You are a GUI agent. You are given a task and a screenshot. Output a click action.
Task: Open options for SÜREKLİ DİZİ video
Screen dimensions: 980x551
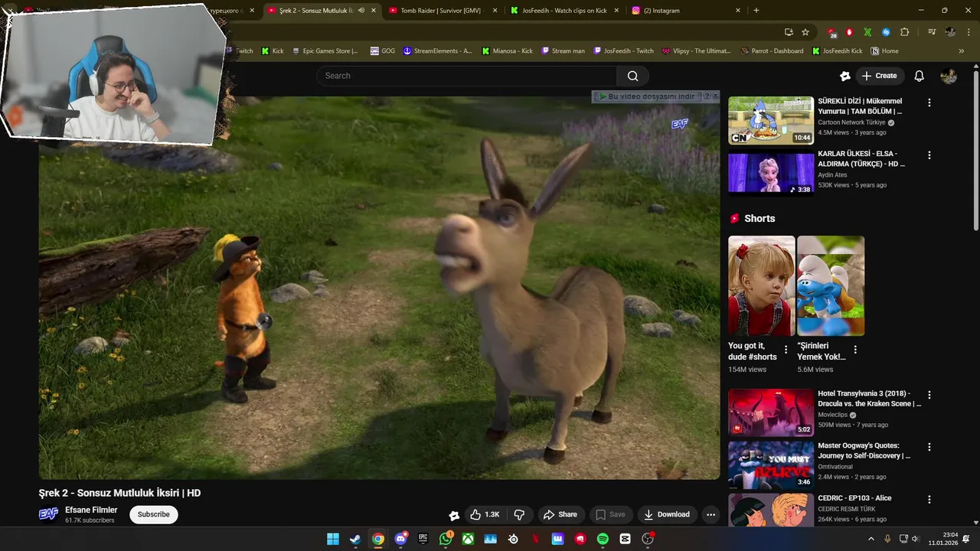tap(929, 103)
